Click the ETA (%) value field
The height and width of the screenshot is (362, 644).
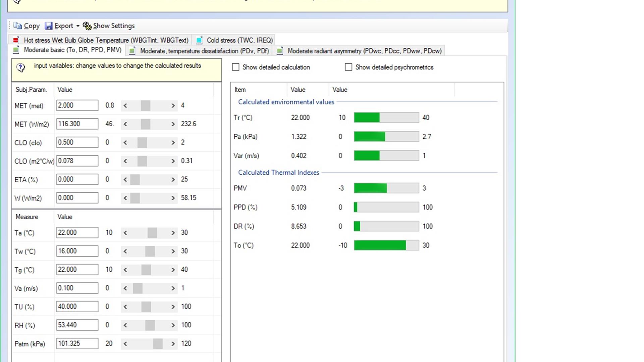(x=77, y=179)
